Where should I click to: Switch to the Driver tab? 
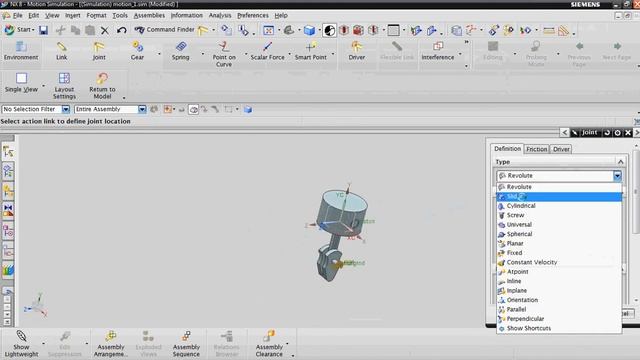(561, 149)
